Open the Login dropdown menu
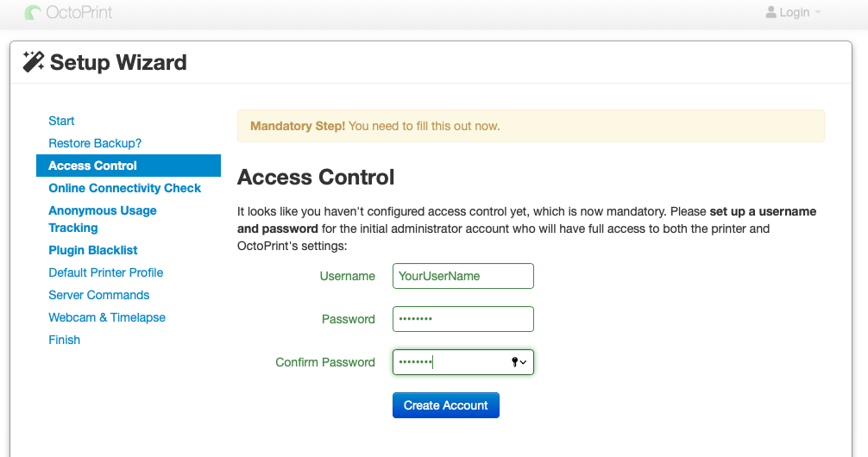The image size is (868, 457). pos(794,13)
